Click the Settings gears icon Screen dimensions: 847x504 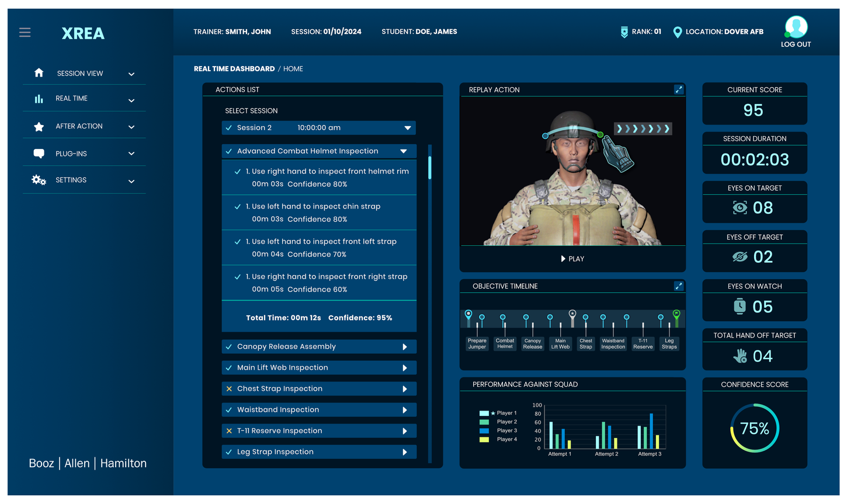click(x=39, y=180)
